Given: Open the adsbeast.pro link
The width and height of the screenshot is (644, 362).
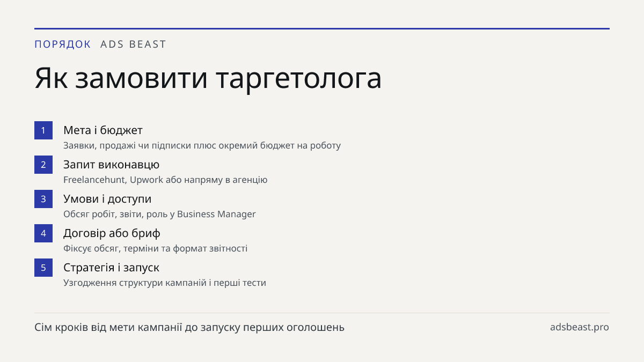Looking at the screenshot, I should pos(580,327).
